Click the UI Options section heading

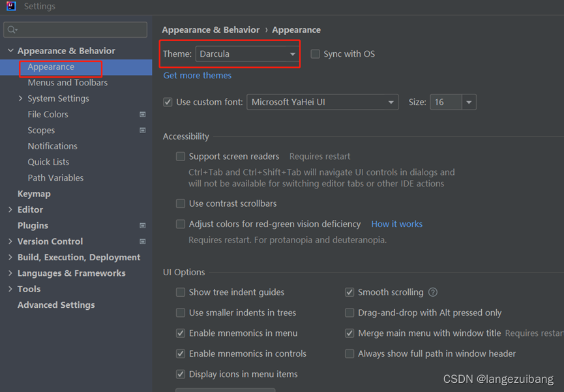click(x=184, y=273)
